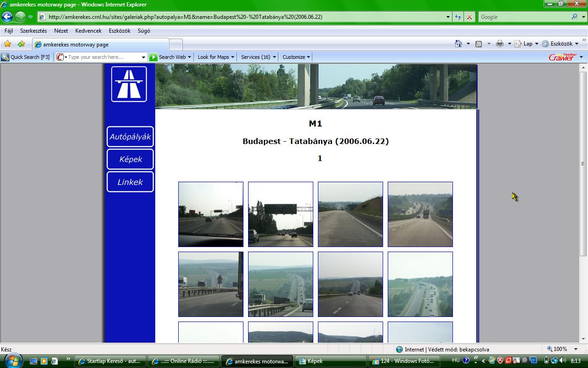The image size is (588, 368).
Task: Open the Kedvencek menu
Action: click(89, 31)
